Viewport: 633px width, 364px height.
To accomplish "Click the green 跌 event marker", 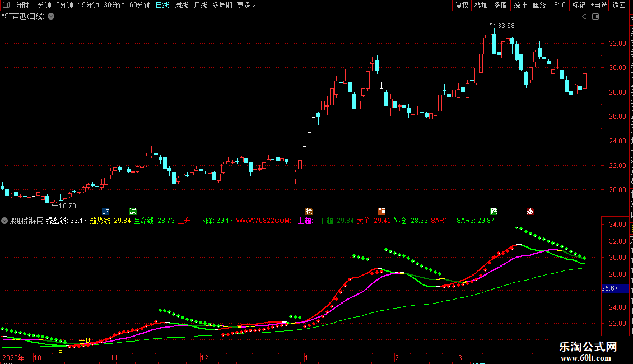I will coord(494,212).
